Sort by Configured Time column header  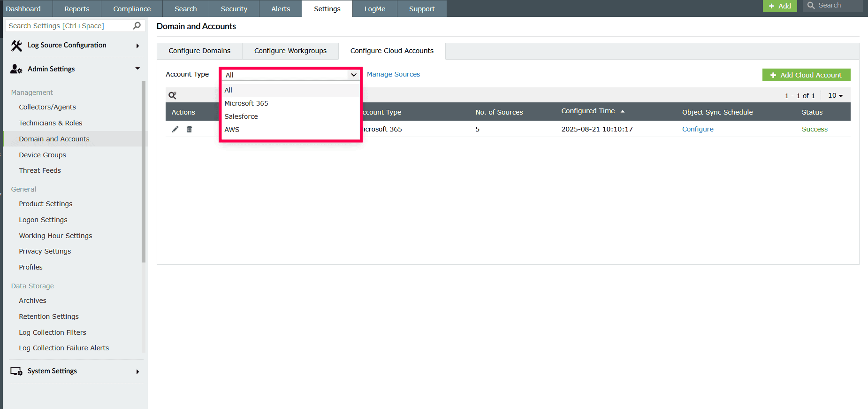click(x=588, y=111)
